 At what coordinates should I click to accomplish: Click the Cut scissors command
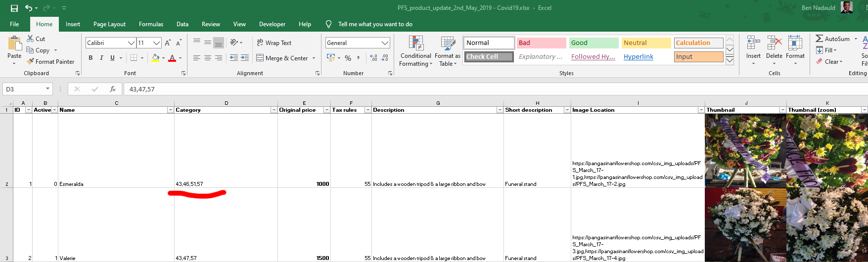[36, 39]
